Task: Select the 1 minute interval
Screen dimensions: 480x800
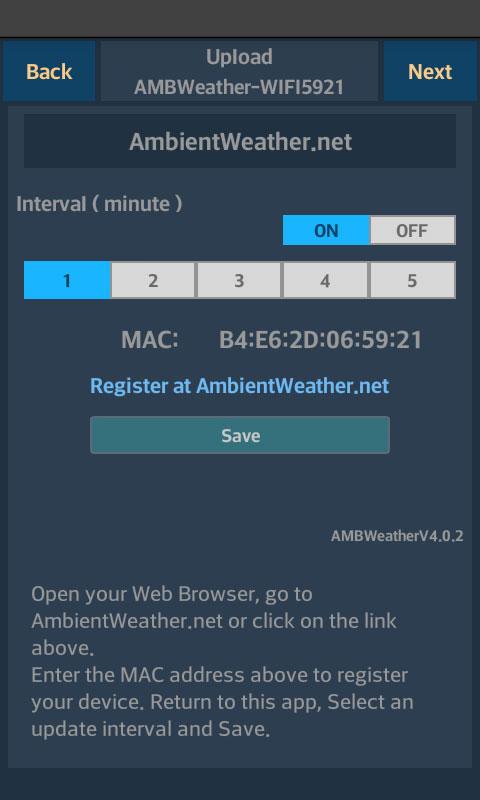Action: tap(67, 280)
